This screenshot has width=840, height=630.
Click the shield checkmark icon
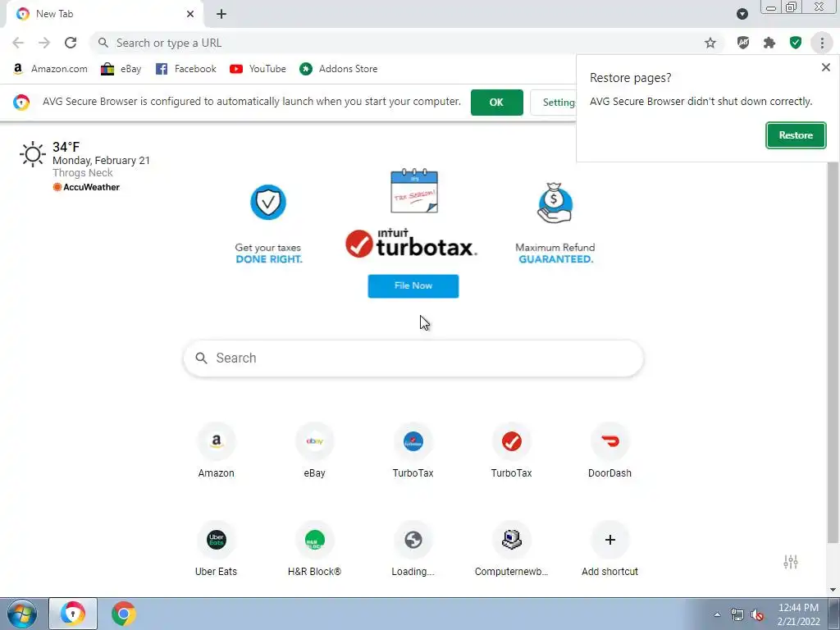268,202
